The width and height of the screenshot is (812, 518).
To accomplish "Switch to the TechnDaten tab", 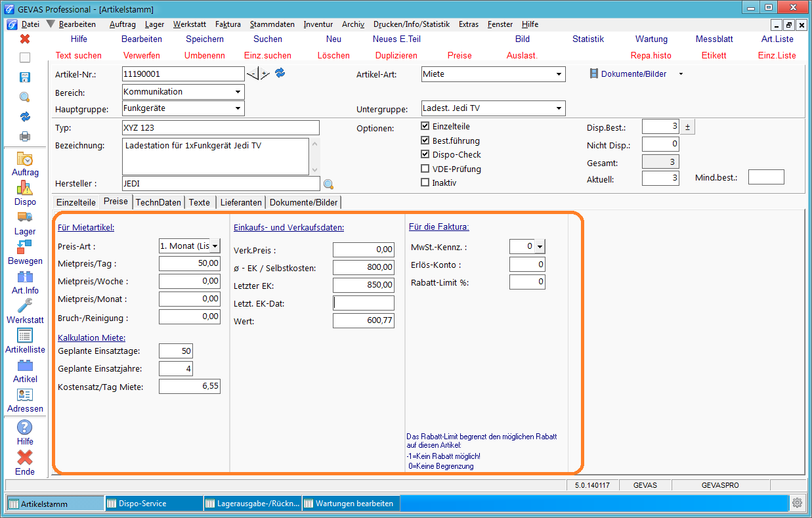I will coord(158,202).
